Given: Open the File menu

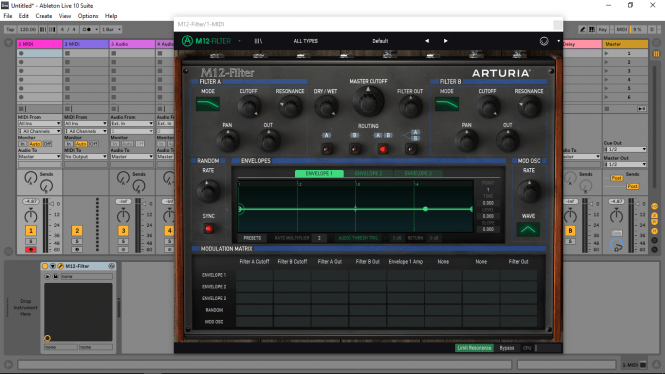Looking at the screenshot, I should (8, 16).
